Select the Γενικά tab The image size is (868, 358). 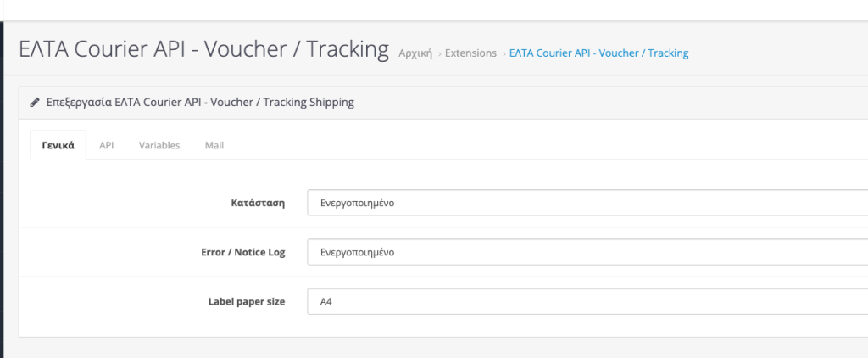(x=58, y=145)
